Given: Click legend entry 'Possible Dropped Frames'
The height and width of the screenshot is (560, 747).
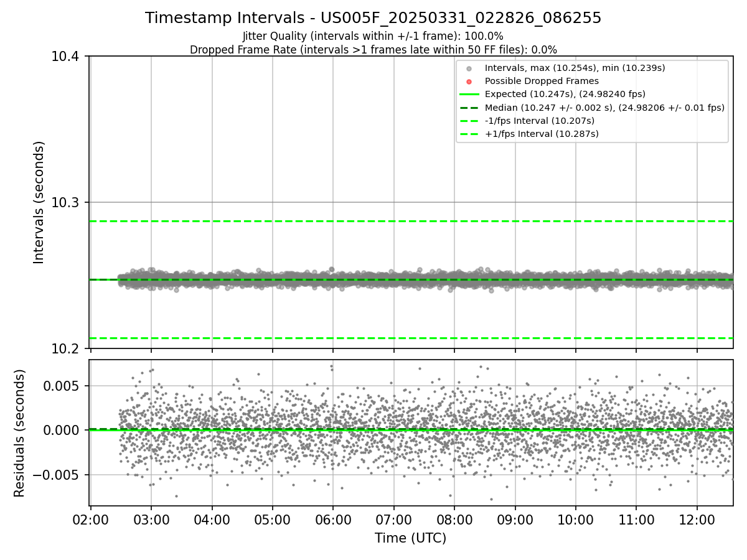Looking at the screenshot, I should [542, 81].
